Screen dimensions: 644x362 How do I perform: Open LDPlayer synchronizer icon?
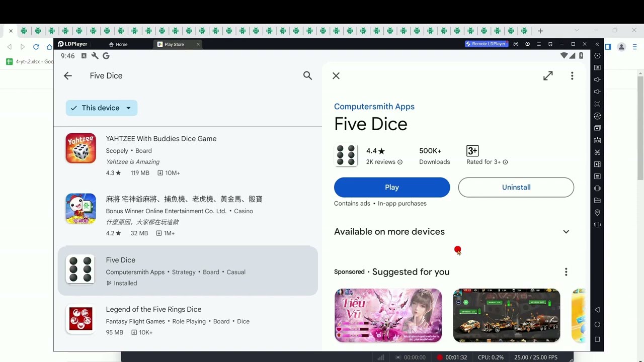[x=597, y=176]
